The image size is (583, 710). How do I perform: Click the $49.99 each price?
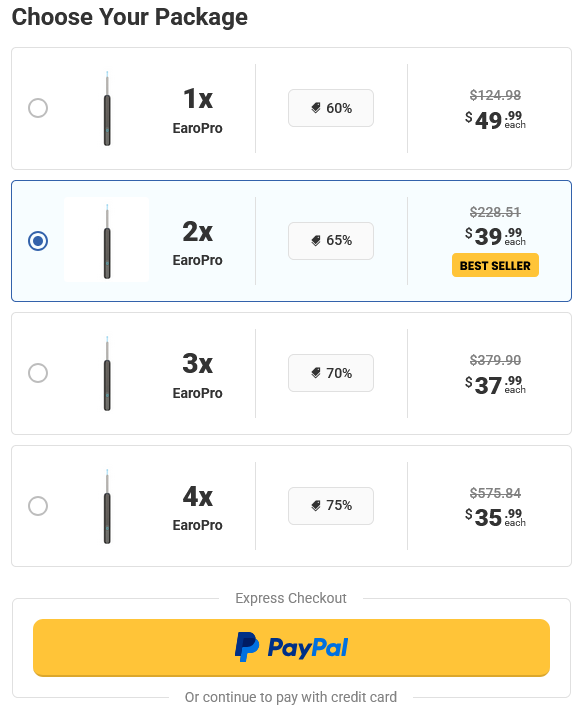pos(495,120)
